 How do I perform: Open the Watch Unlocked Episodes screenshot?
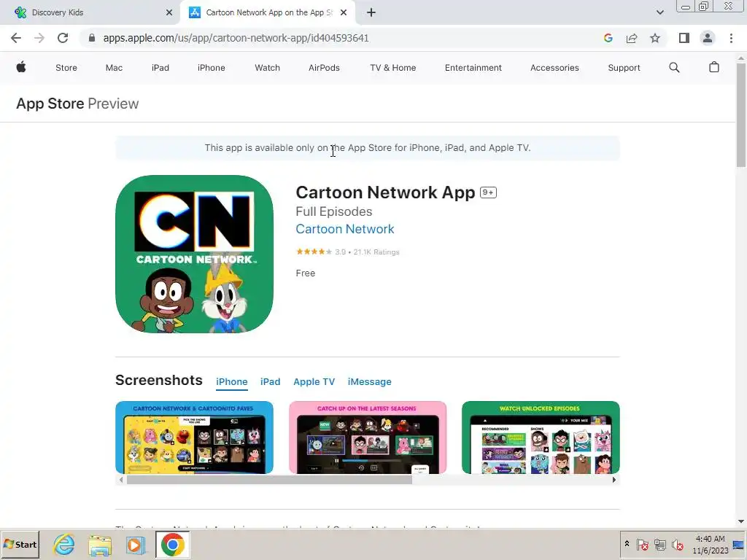[x=541, y=437]
